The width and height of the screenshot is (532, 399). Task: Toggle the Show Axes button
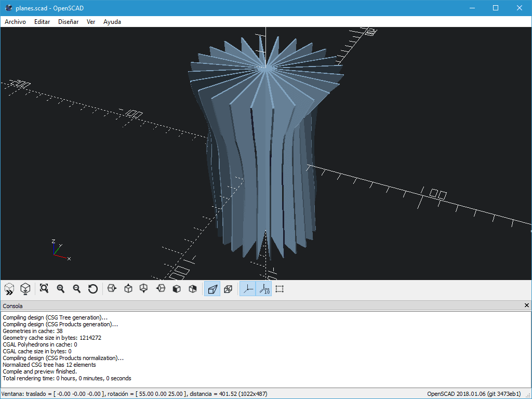(248, 289)
